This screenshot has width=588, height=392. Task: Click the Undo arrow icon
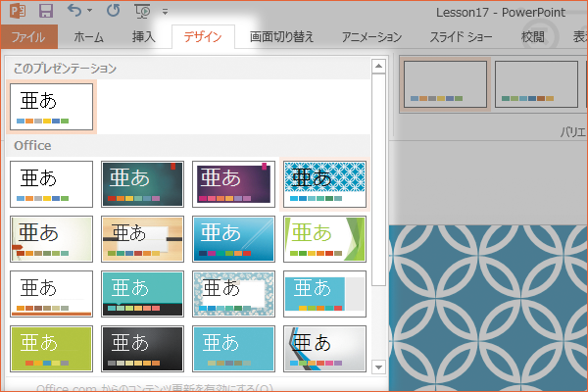[73, 12]
